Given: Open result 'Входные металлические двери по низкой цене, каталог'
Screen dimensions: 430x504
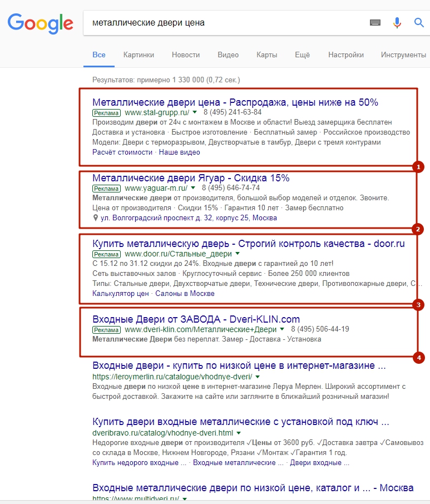Looking at the screenshot, I should tap(253, 488).
